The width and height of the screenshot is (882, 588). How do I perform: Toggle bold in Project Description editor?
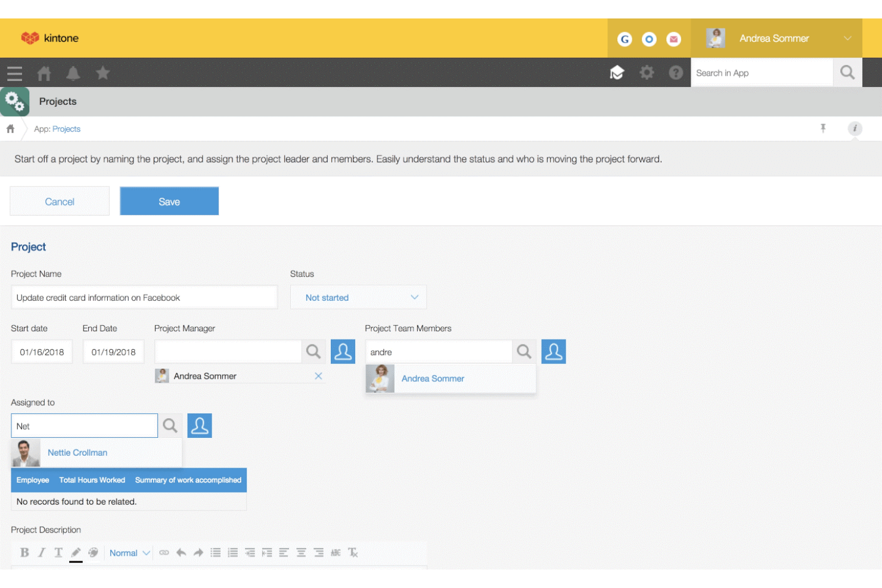[24, 552]
